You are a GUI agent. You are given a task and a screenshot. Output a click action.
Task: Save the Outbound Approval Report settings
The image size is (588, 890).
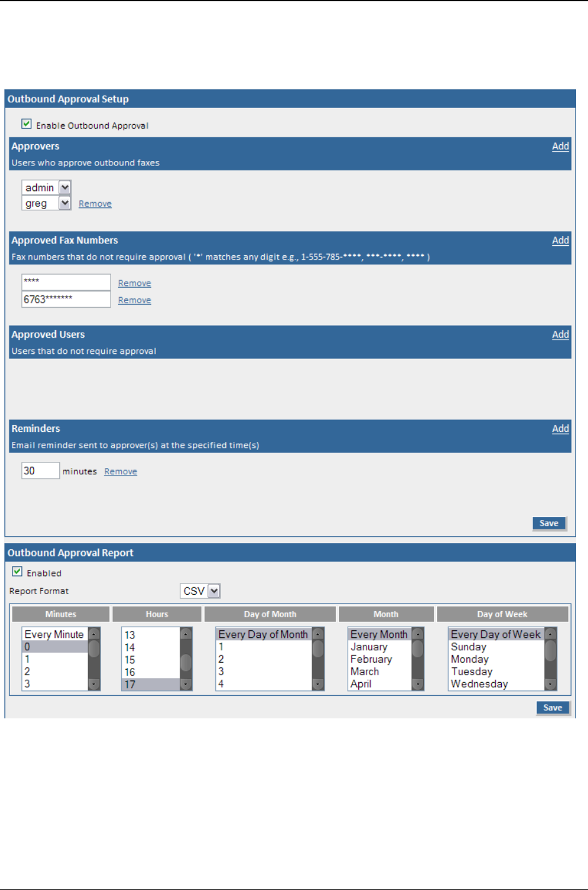552,708
